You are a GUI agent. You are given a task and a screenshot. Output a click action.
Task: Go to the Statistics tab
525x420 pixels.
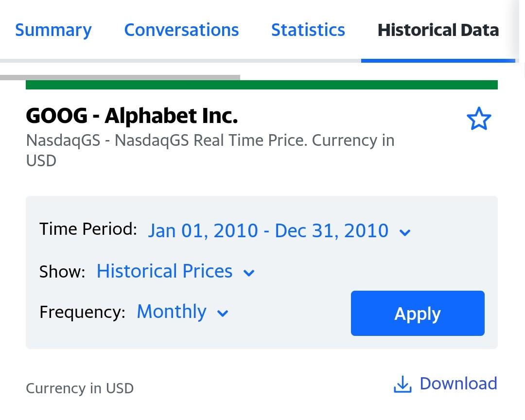click(x=308, y=30)
